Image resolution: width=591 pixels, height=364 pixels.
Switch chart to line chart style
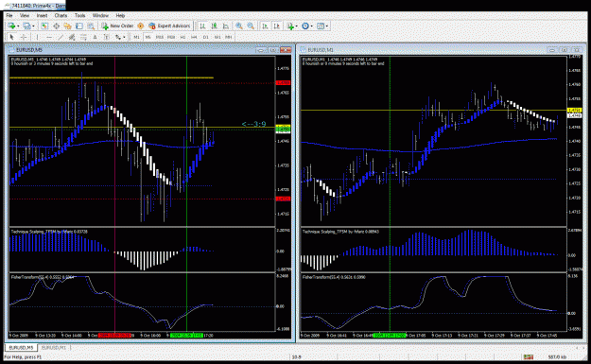pyautogui.click(x=226, y=26)
